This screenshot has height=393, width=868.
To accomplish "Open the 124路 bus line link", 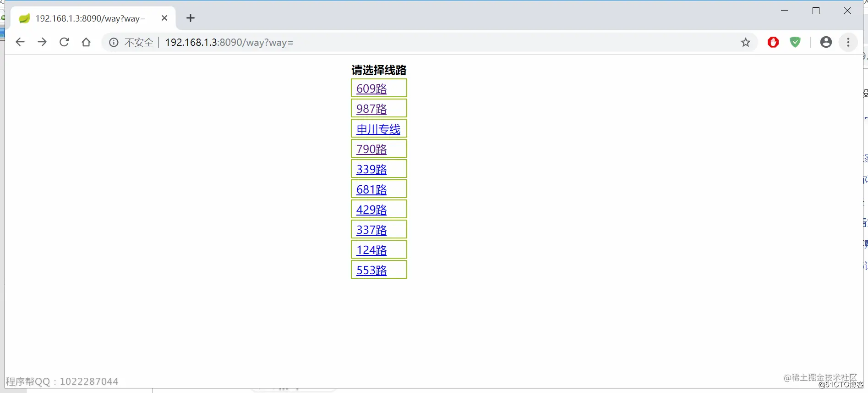I will [x=371, y=250].
